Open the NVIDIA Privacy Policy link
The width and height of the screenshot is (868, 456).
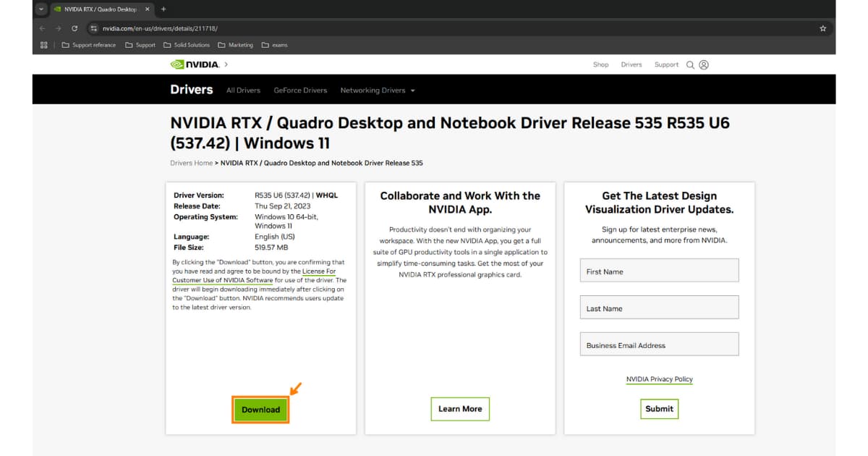659,379
